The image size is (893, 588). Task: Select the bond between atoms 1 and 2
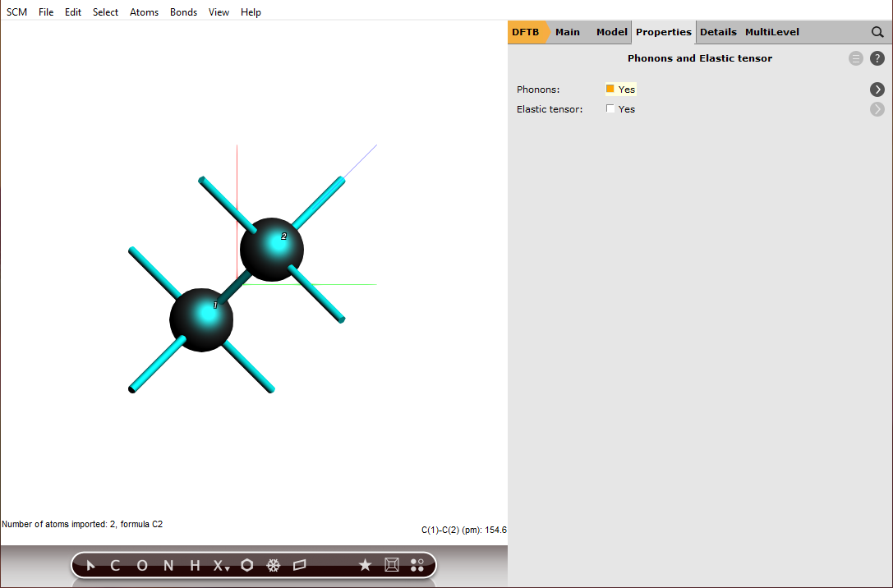[x=237, y=285]
